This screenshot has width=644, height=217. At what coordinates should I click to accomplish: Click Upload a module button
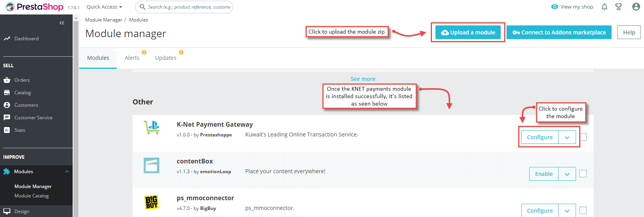click(468, 32)
